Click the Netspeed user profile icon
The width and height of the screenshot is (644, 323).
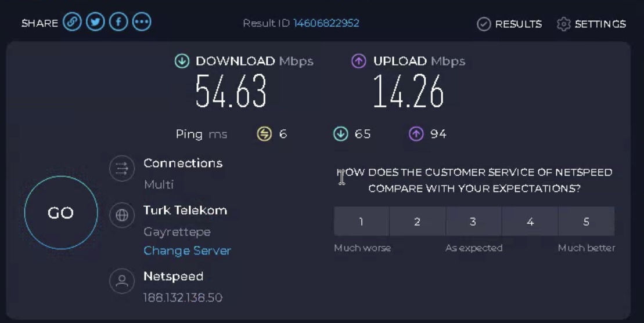point(122,281)
